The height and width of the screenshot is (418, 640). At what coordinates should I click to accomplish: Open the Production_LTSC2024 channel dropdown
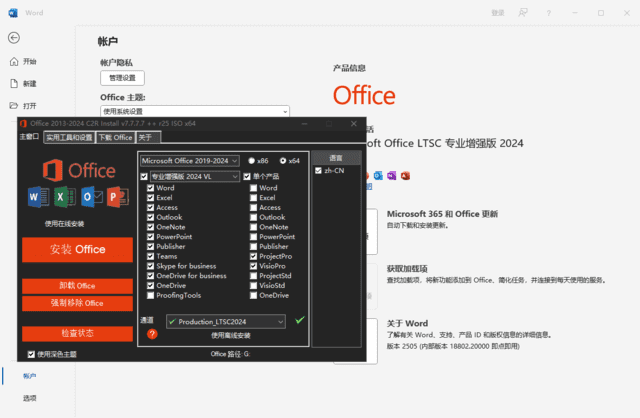226,322
